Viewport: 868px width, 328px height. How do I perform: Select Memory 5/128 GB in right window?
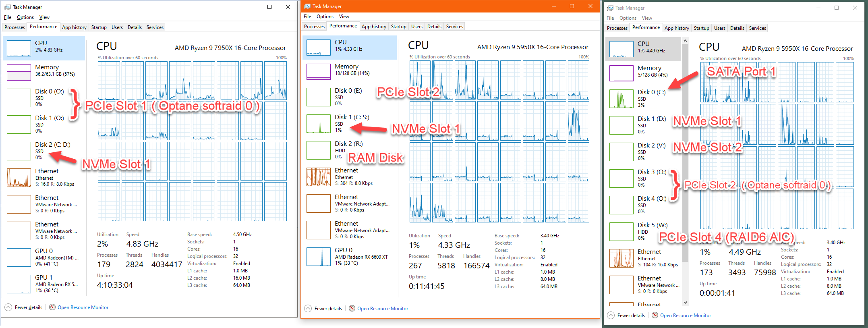coord(643,73)
